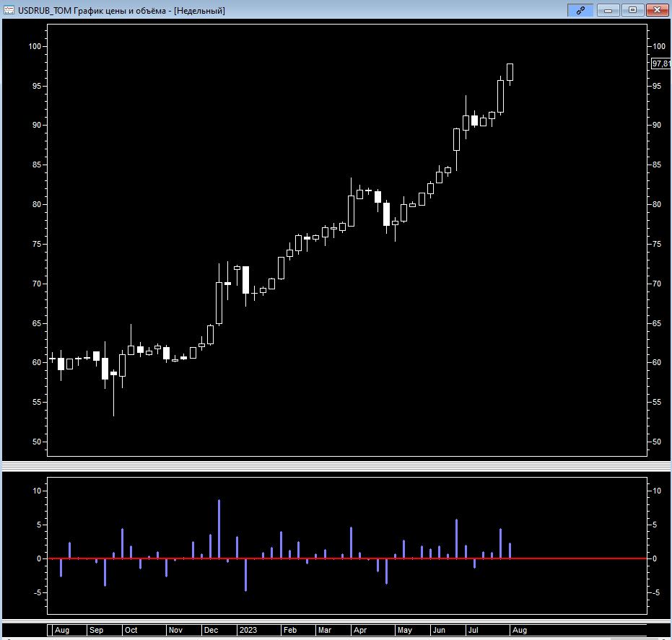Click the 2023 year label on time axis
The image size is (672, 640).
248,630
